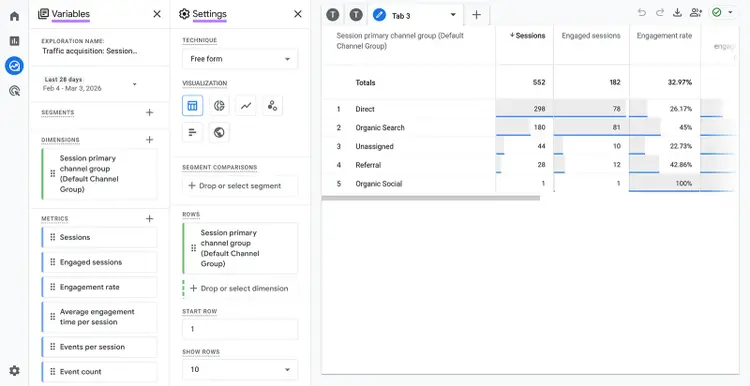Select the Line chart visualization icon
750x386 pixels.
click(x=246, y=106)
